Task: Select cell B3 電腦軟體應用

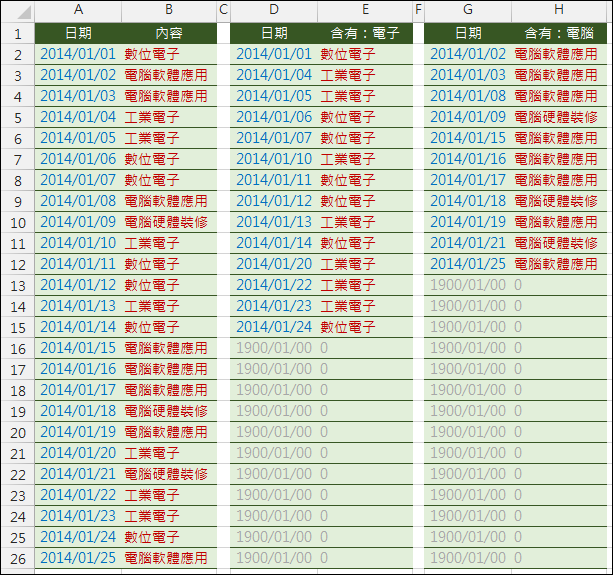Action: (x=169, y=75)
